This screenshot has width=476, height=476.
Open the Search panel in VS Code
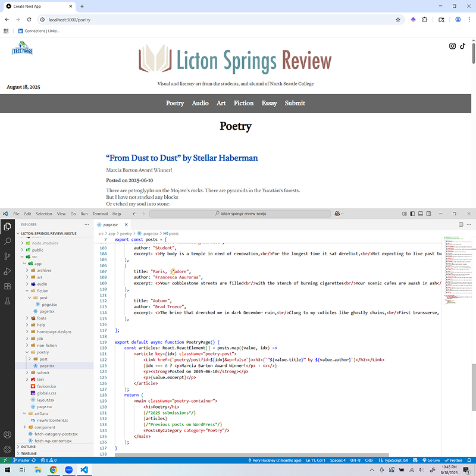[x=8, y=241]
